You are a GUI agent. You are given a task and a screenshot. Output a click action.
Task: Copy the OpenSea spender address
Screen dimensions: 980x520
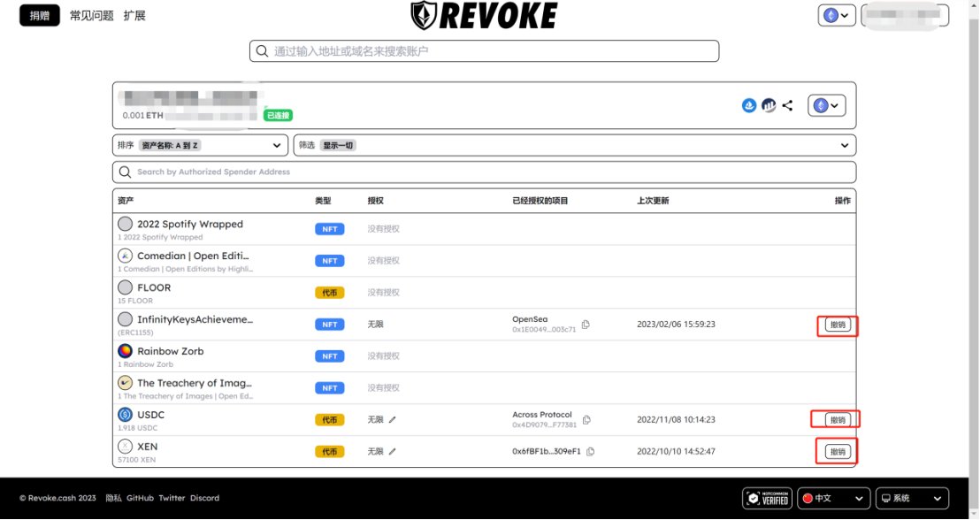pyautogui.click(x=586, y=325)
